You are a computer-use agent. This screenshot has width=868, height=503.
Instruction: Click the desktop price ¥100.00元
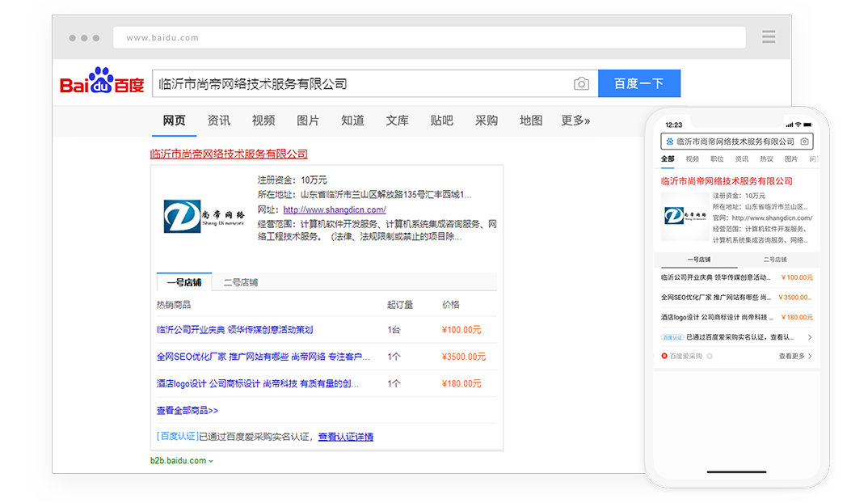(461, 330)
